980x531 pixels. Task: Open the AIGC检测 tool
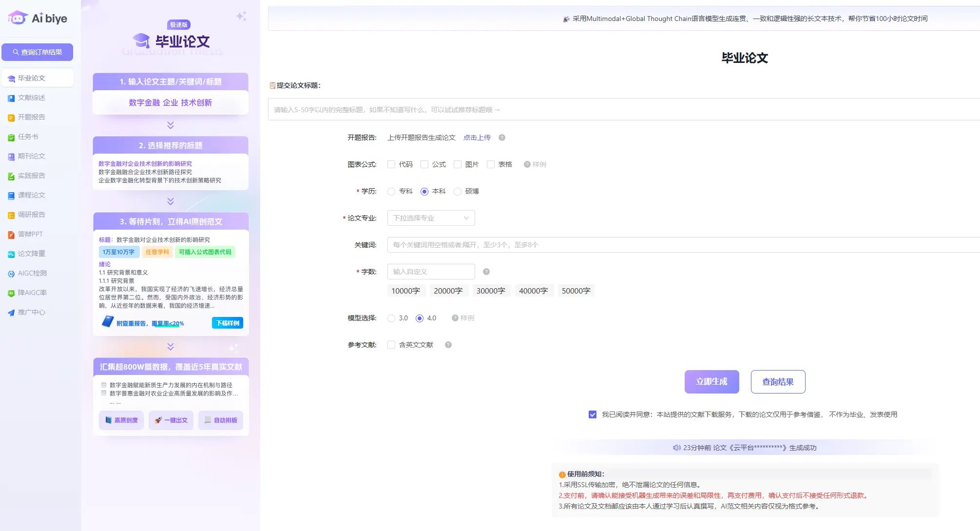[x=31, y=273]
